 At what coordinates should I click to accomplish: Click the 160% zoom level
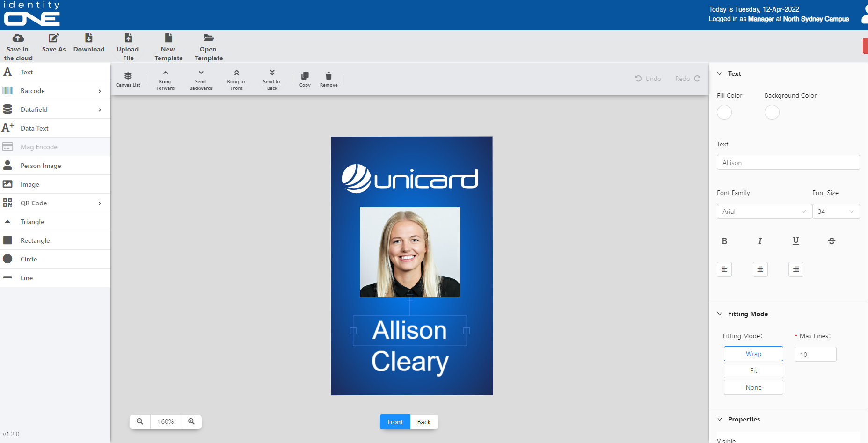(166, 421)
